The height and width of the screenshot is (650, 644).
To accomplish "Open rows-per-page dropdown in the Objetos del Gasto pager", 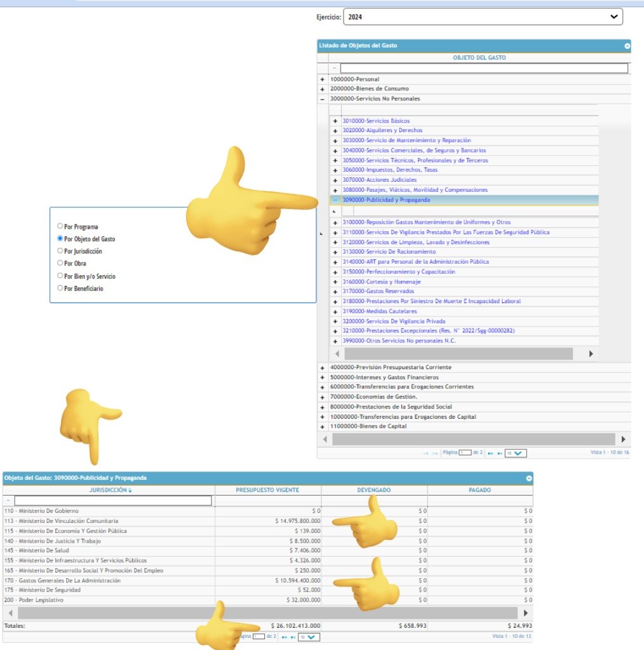I will 516,453.
